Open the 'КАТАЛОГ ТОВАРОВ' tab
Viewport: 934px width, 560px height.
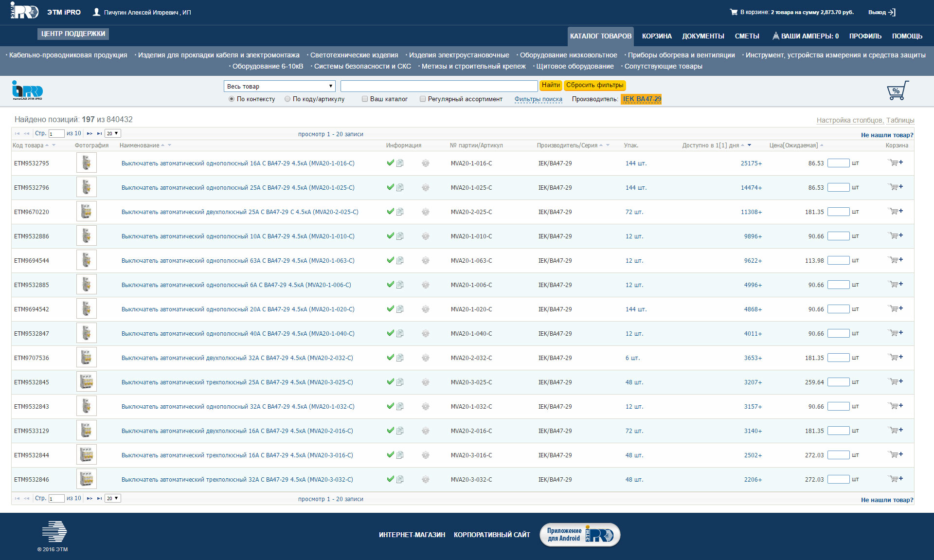coord(601,36)
